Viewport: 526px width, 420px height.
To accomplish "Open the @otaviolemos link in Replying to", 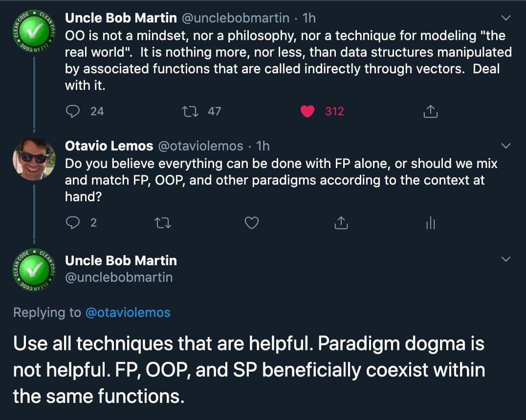I will click(128, 313).
